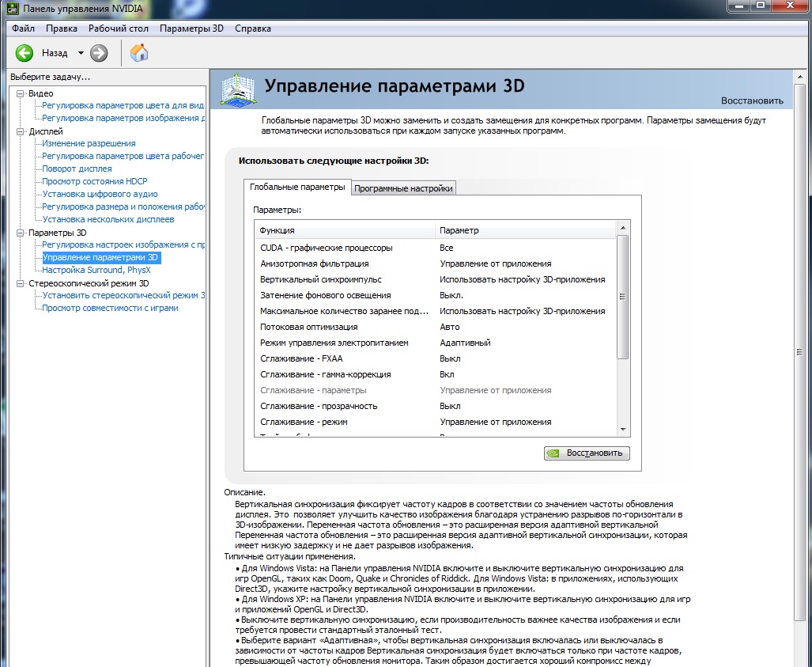812x667 pixels.
Task: Open the Back history dropdown arrow
Action: 81,53
